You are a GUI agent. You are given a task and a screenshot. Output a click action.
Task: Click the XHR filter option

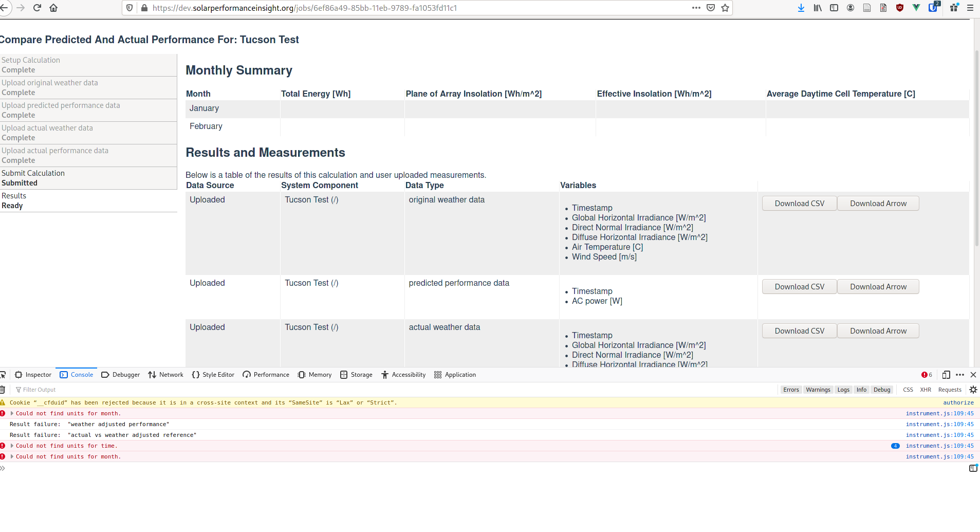click(x=926, y=390)
